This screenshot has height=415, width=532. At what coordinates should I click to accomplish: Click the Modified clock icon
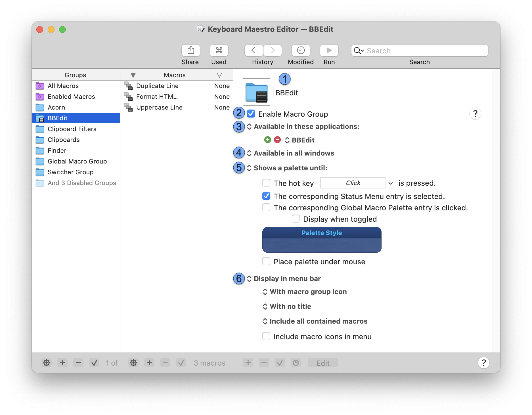coord(301,51)
